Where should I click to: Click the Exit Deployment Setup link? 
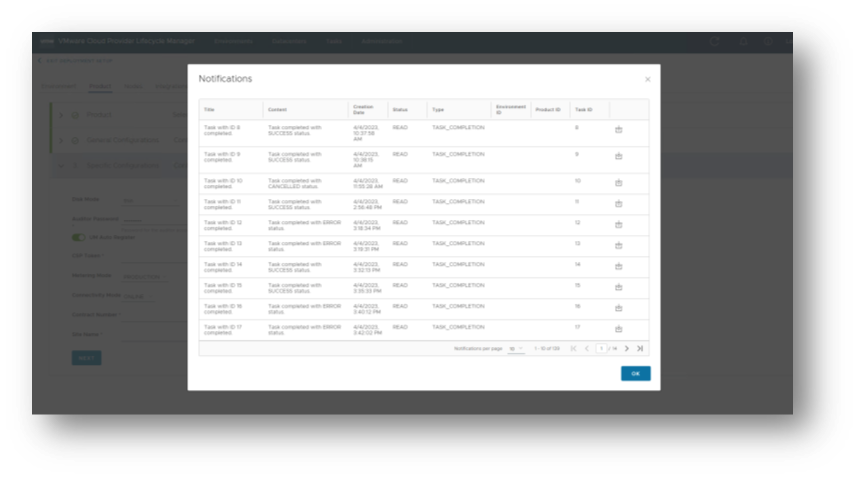pyautogui.click(x=79, y=60)
